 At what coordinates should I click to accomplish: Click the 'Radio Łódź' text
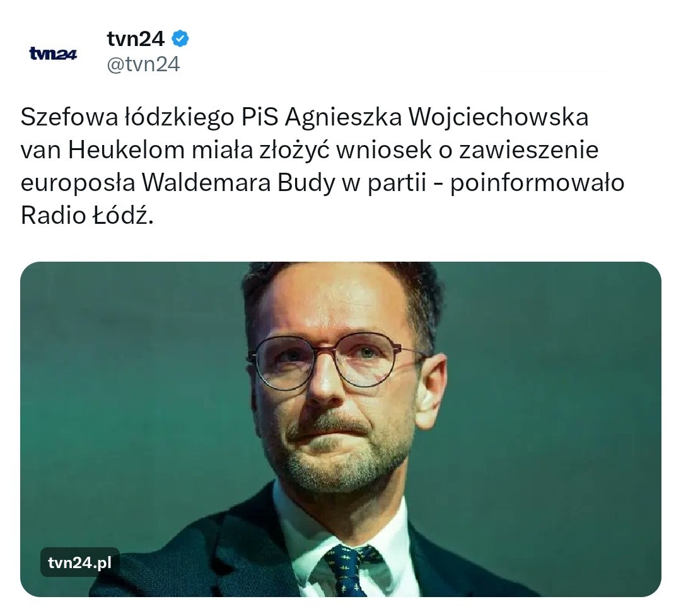click(87, 216)
